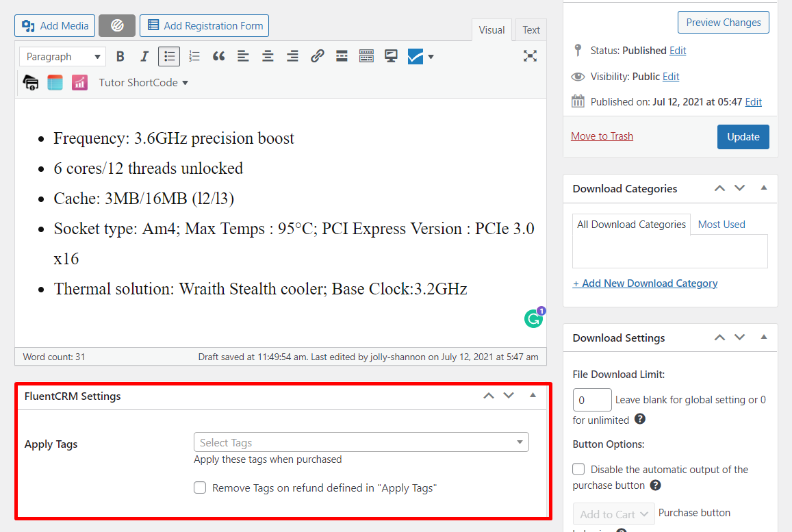792x532 pixels.
Task: Check Remove Tags on refund checkbox
Action: (200, 488)
